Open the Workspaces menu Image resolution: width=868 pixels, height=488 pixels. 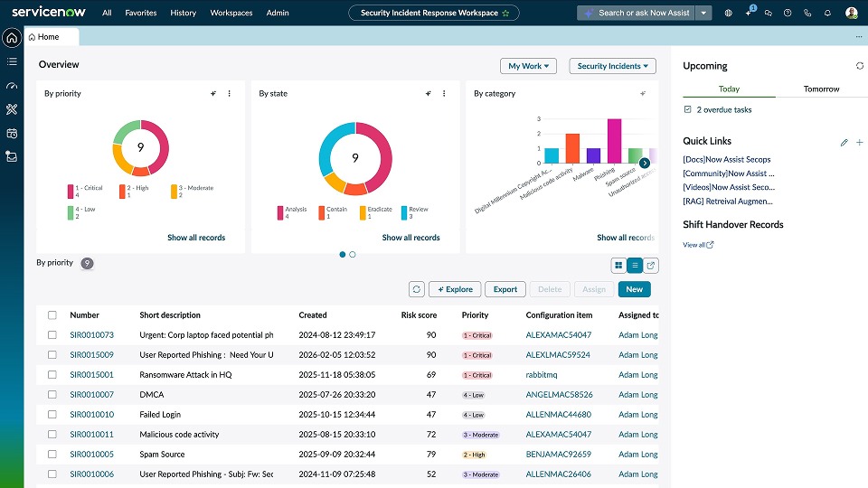coord(231,13)
